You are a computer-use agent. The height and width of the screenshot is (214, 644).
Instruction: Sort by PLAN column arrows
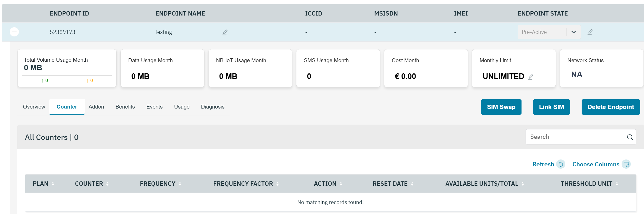pyautogui.click(x=53, y=184)
